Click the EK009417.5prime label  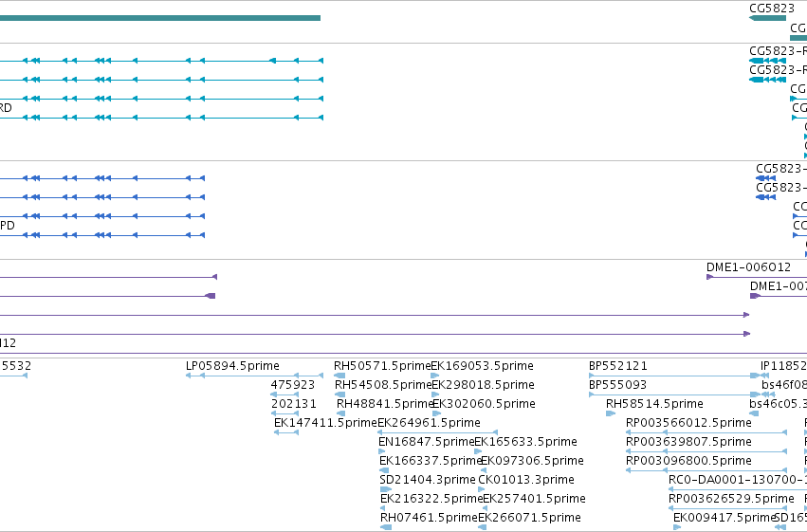click(724, 518)
